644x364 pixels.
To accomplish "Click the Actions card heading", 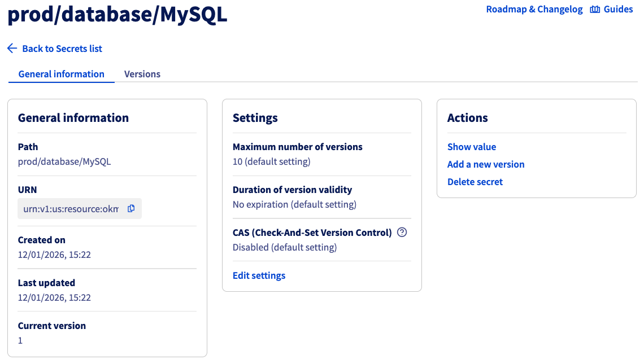I will pyautogui.click(x=467, y=118).
